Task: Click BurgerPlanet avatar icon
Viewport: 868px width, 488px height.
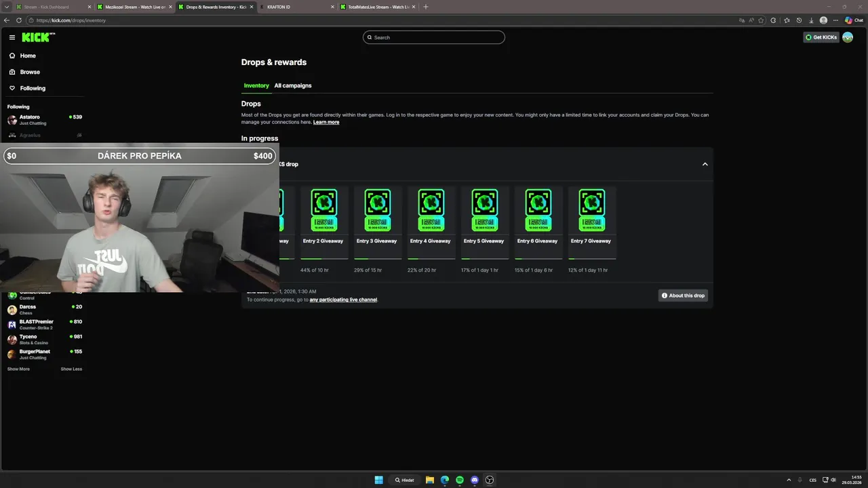Action: pyautogui.click(x=12, y=354)
